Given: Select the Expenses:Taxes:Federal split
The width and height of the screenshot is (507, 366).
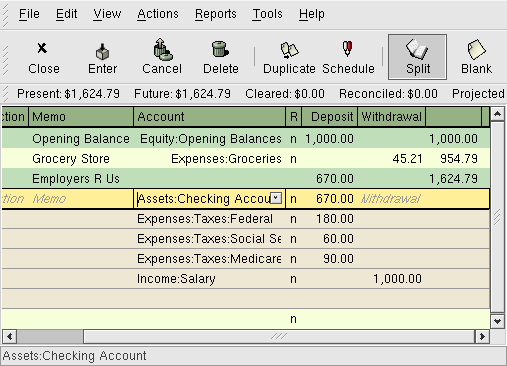Looking at the screenshot, I should click(x=246, y=219).
